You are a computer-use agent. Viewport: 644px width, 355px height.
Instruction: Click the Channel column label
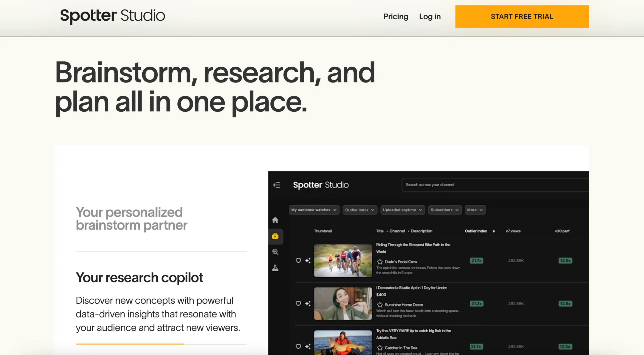coord(397,231)
